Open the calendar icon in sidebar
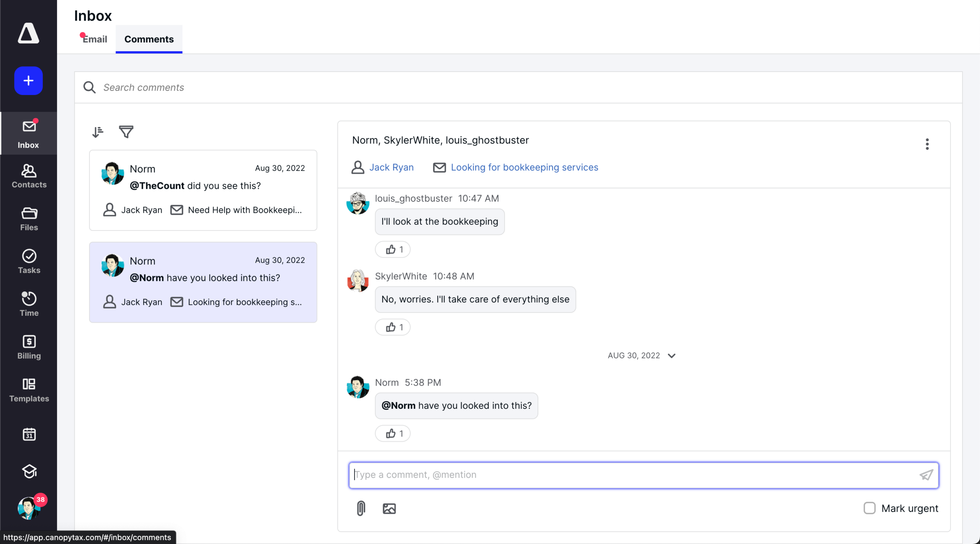Screen dimensions: 980x544 [x=29, y=435]
